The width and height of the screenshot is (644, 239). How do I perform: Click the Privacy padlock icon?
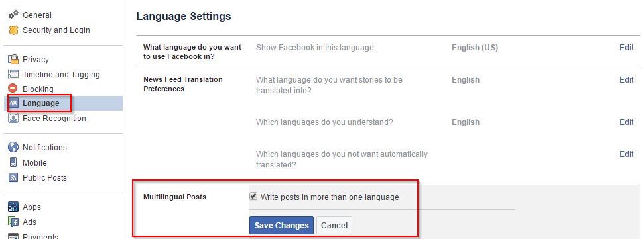point(13,60)
